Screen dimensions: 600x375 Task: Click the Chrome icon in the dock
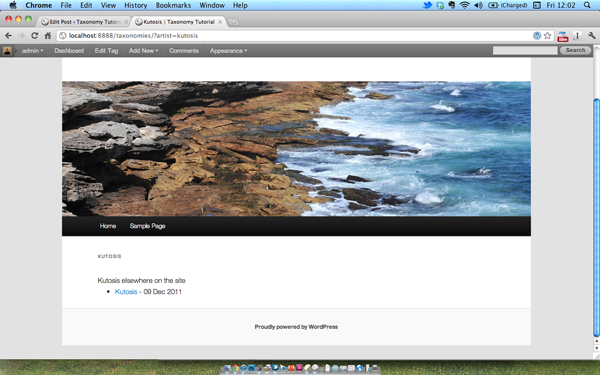coord(235,368)
